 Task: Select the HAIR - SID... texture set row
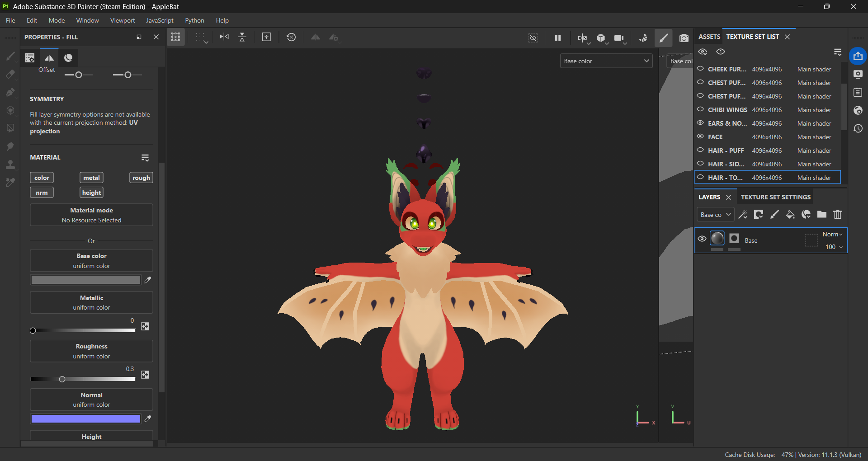click(x=768, y=164)
